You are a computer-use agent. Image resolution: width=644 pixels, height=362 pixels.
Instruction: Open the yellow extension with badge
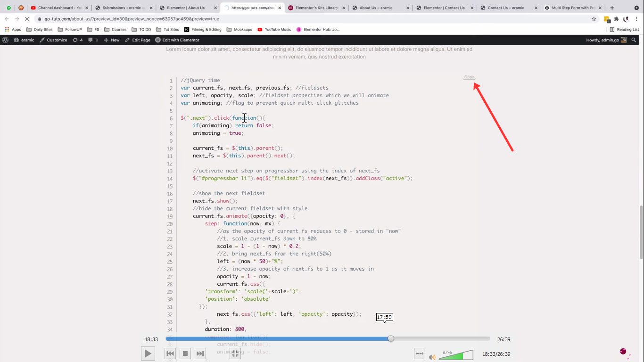click(607, 19)
